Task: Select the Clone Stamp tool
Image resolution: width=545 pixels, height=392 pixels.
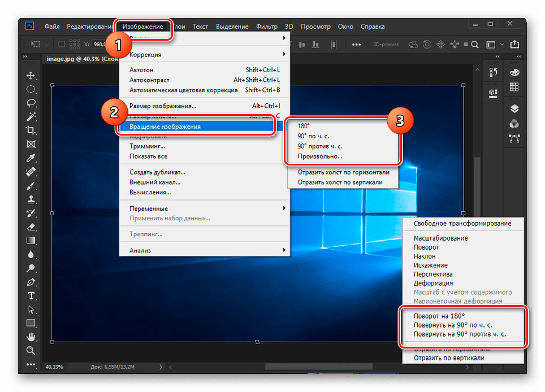Action: [x=31, y=199]
